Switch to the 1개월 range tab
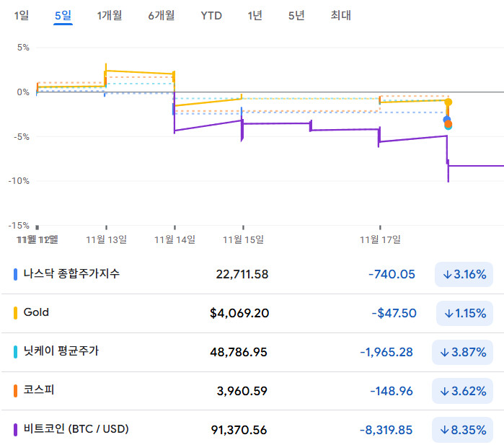Image resolution: width=504 pixels, height=445 pixels. [x=110, y=15]
